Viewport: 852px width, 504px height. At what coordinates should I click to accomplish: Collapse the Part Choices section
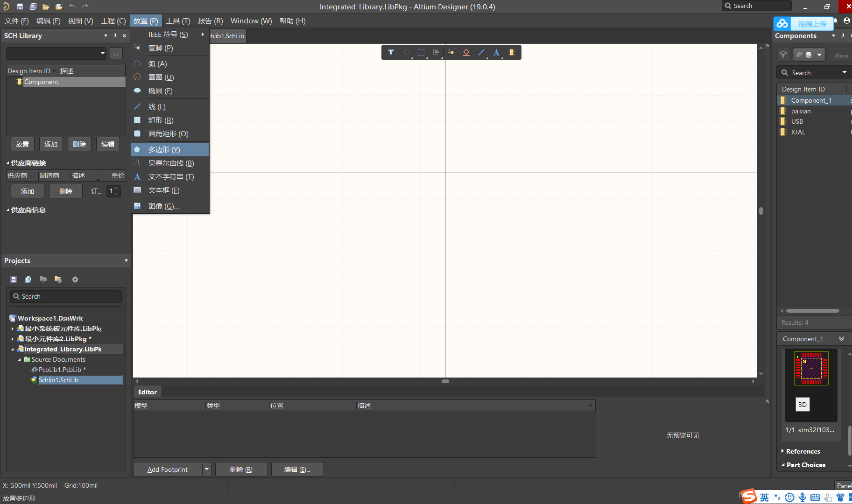coord(783,465)
